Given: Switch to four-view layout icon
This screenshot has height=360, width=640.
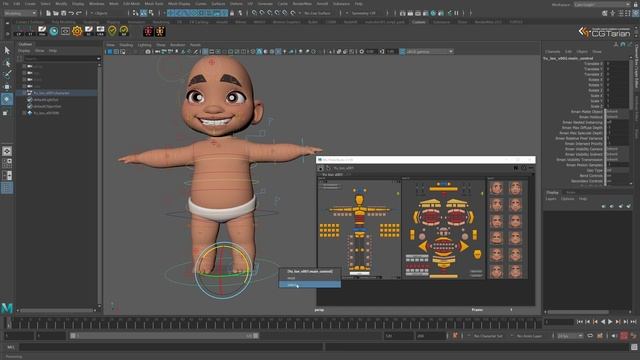Looking at the screenshot, I should click(x=7, y=163).
